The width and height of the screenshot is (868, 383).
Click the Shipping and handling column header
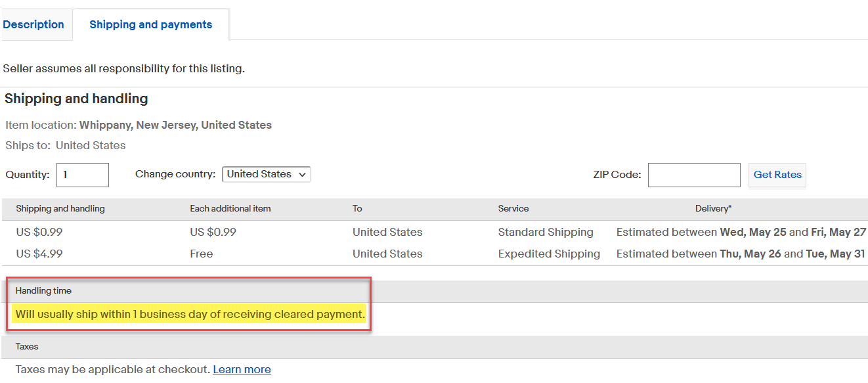(x=61, y=208)
